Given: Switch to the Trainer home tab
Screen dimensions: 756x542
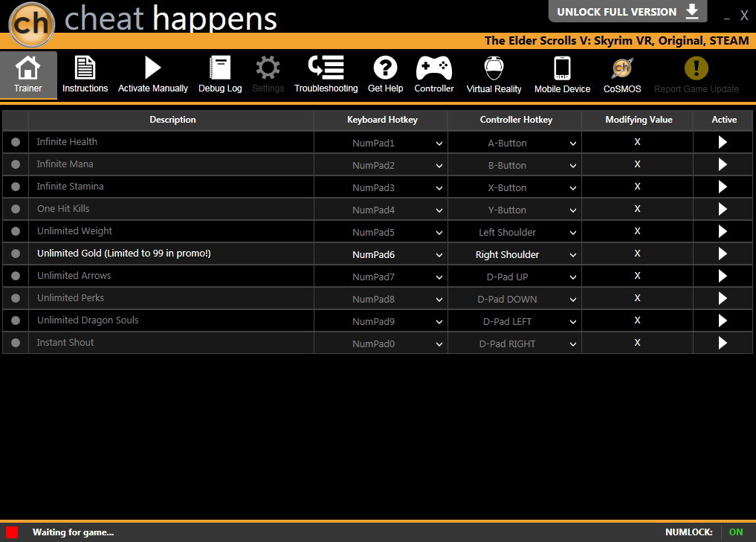Looking at the screenshot, I should (x=28, y=75).
